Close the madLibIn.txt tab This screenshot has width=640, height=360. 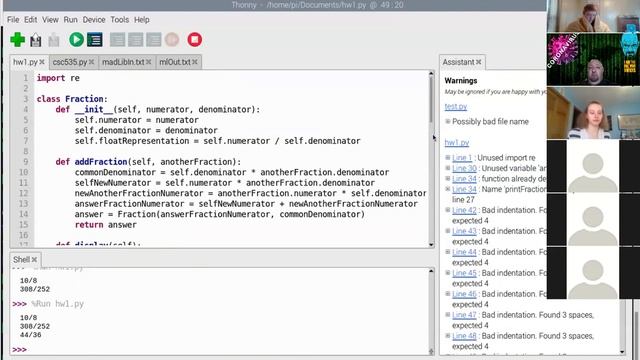pyautogui.click(x=149, y=62)
